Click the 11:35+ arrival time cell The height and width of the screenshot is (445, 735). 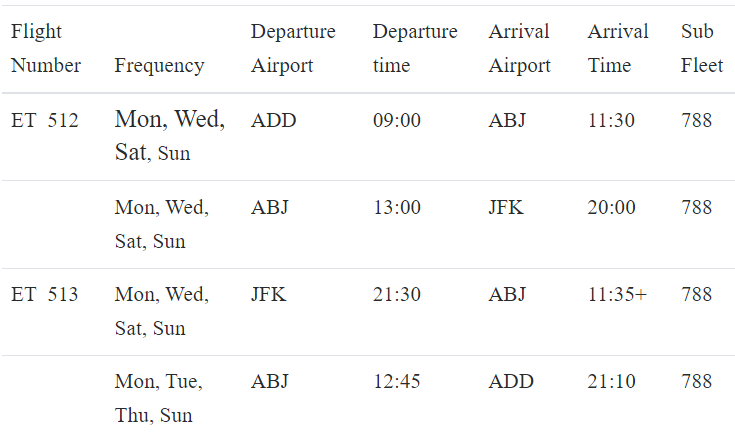617,294
